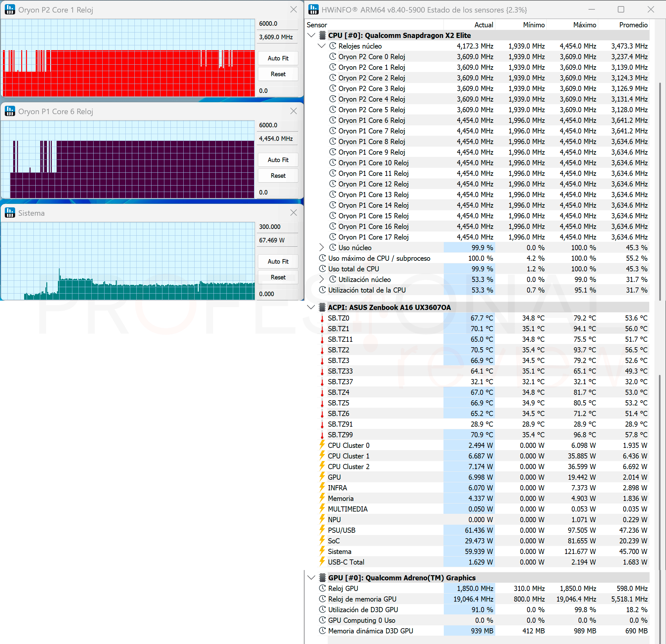
Task: Expand the Uso núcleo subgroup
Action: click(x=322, y=247)
